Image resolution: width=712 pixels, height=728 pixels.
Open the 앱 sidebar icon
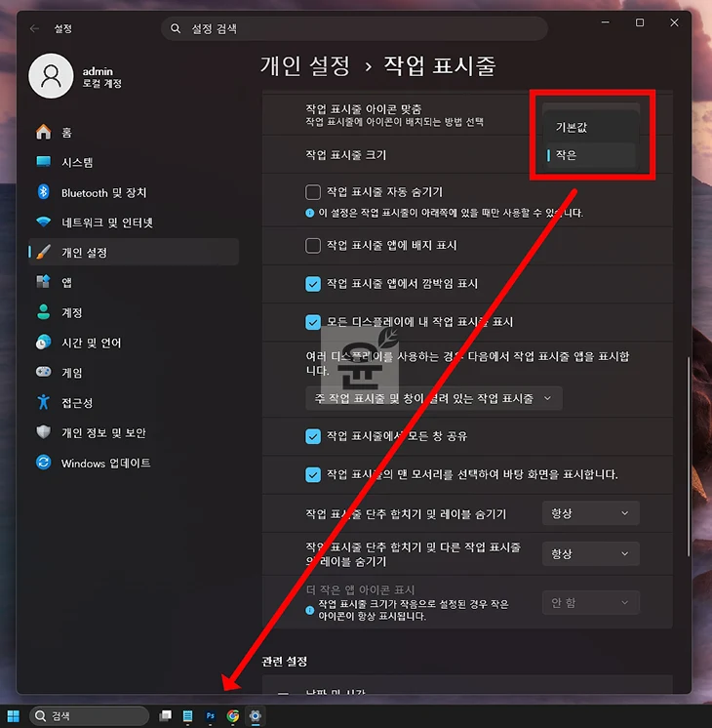click(44, 282)
